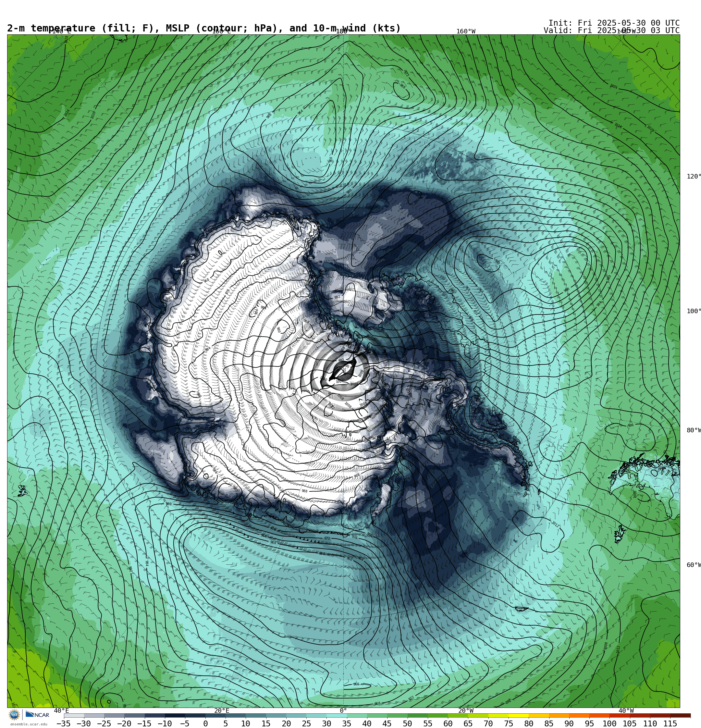Pick the darkest navy swatch on colorbar
The height and width of the screenshot is (728, 701).
(x=175, y=715)
